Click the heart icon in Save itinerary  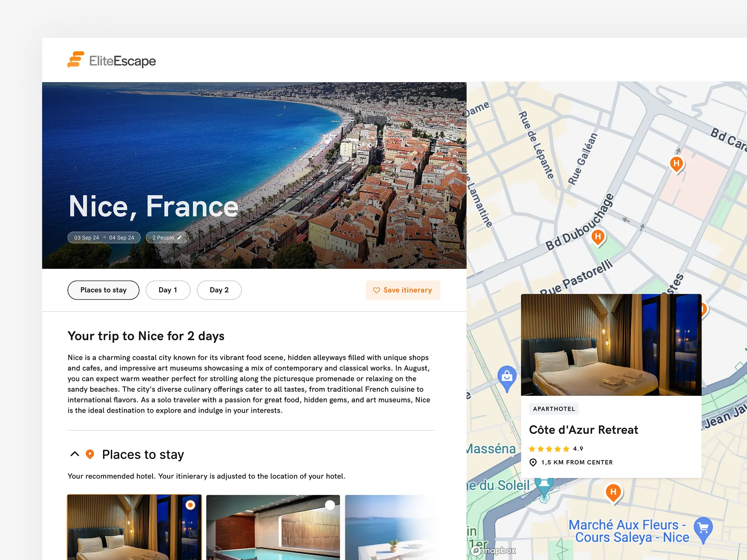click(x=376, y=290)
